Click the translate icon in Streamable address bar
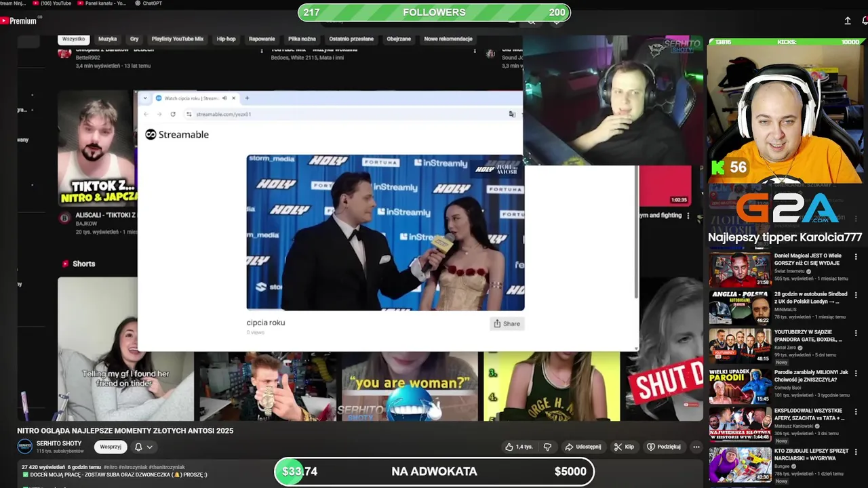Screen dimensions: 868x488 pyautogui.click(x=512, y=114)
